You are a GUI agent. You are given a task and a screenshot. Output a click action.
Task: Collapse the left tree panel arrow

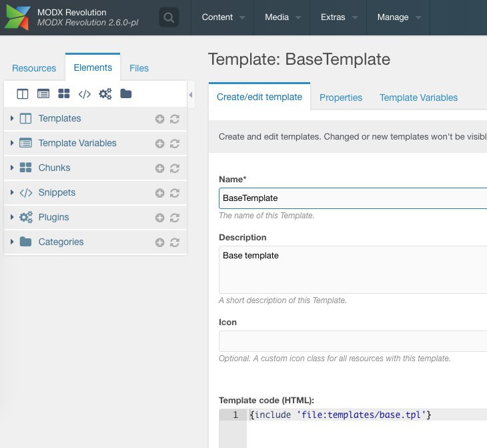click(x=191, y=95)
